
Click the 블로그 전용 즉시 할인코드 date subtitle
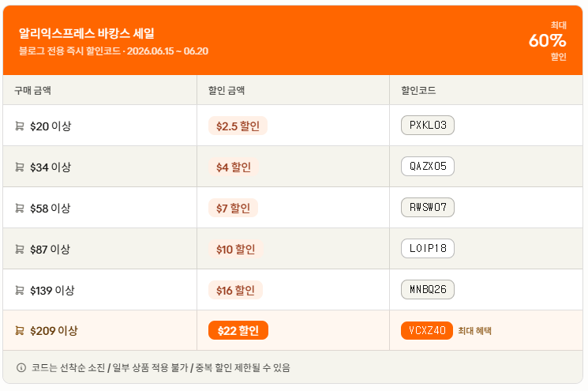[114, 51]
